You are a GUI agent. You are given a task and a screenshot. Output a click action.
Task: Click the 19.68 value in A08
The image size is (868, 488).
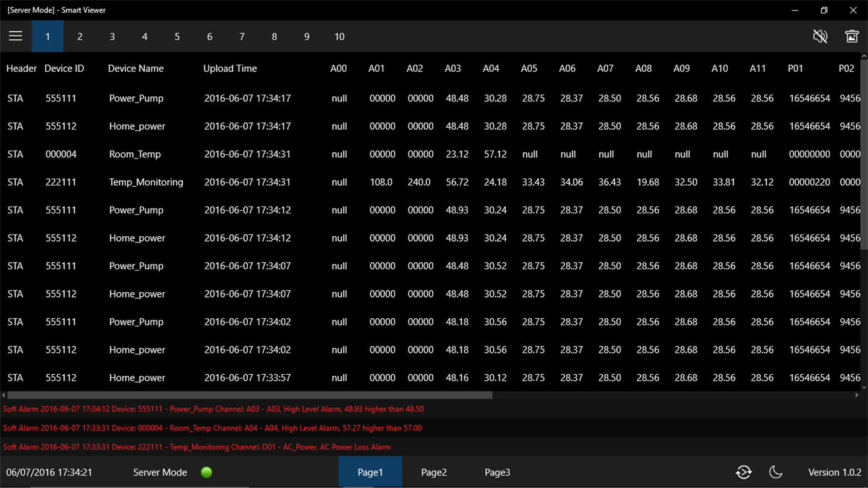(x=648, y=182)
